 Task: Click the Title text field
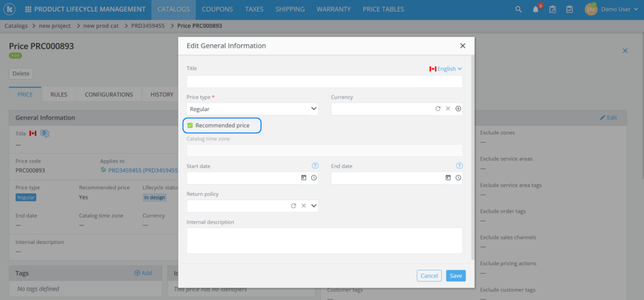tap(325, 82)
